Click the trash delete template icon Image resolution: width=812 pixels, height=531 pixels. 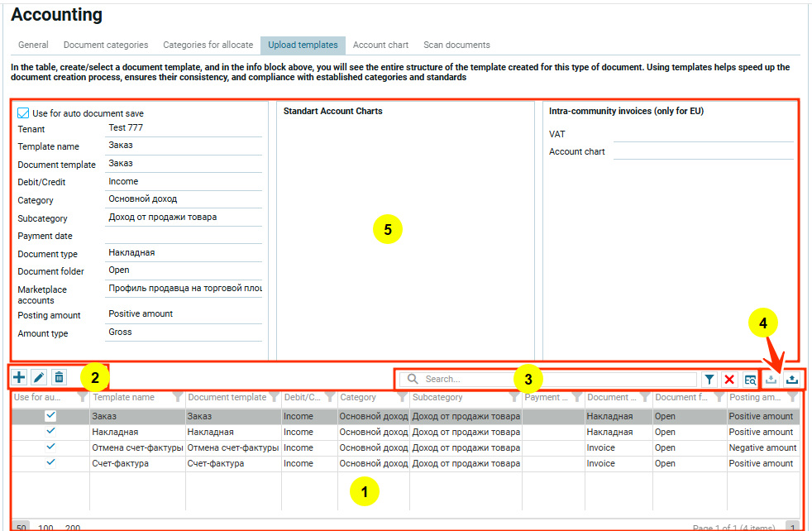59,378
